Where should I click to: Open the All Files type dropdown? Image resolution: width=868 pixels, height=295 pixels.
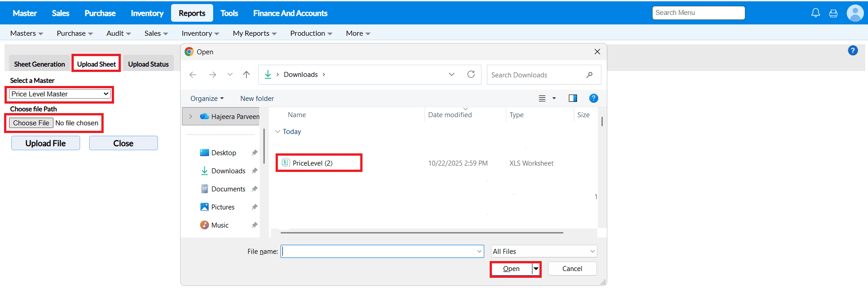point(544,252)
